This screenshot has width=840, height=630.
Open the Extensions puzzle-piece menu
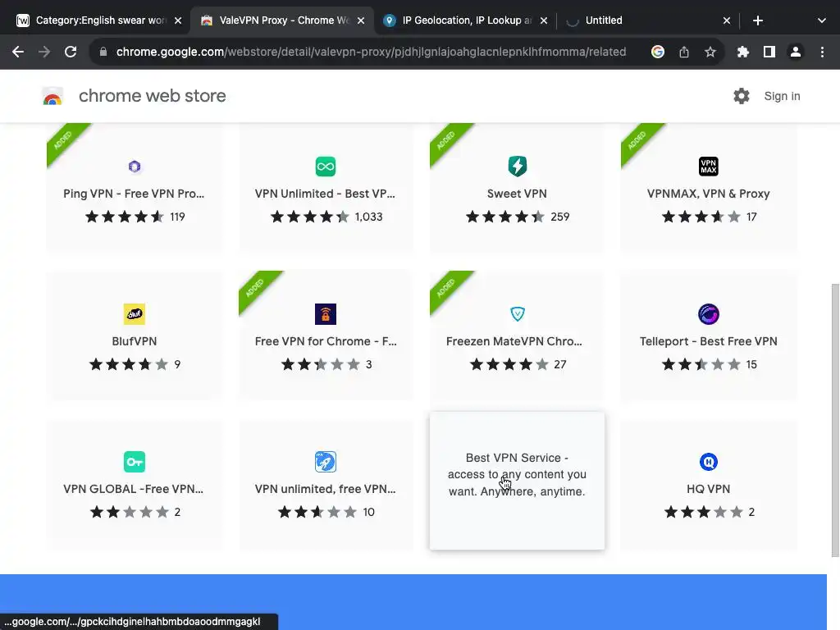[x=743, y=52]
